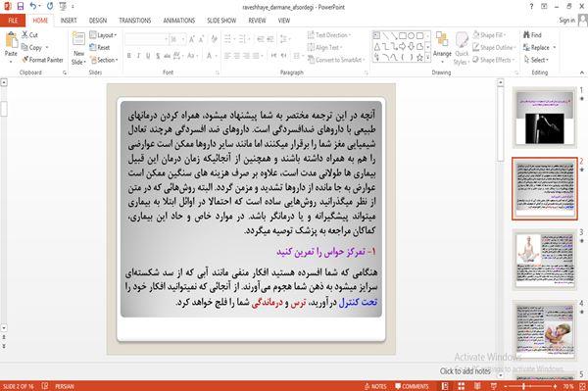Click the New Slide icon

pos(78,39)
